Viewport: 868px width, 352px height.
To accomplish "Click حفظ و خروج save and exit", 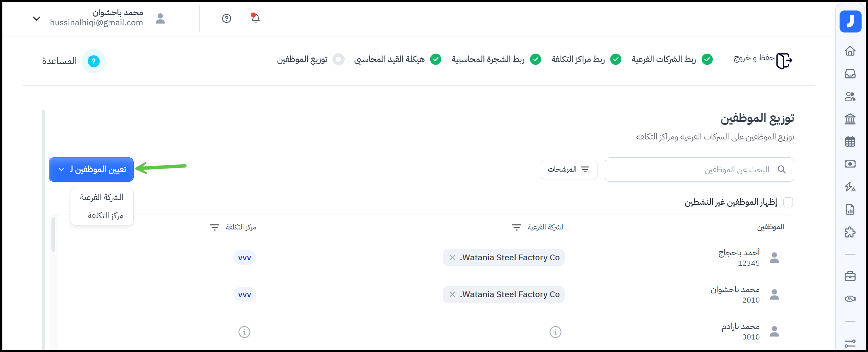I will coord(763,60).
